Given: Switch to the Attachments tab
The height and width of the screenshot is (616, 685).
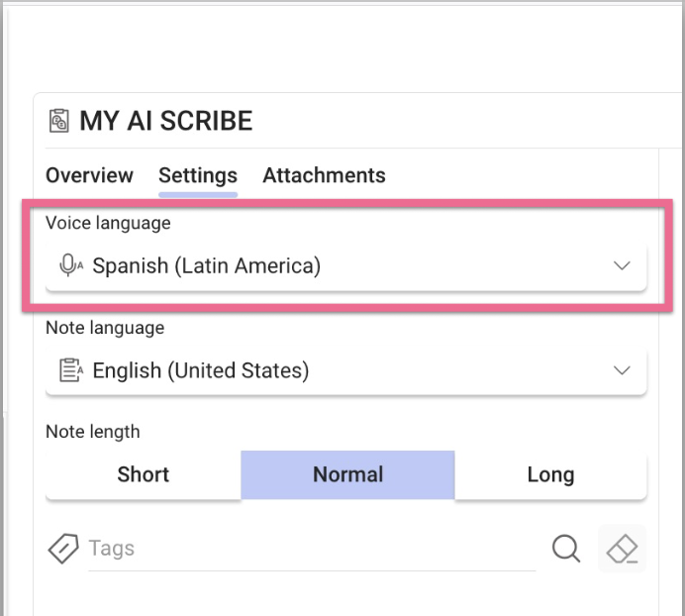Looking at the screenshot, I should point(324,175).
